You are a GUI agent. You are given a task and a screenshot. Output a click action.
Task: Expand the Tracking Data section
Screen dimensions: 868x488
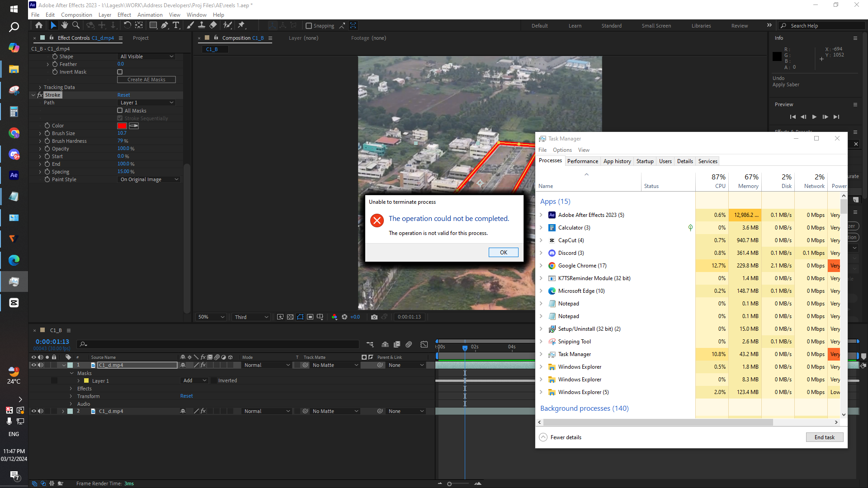click(40, 87)
